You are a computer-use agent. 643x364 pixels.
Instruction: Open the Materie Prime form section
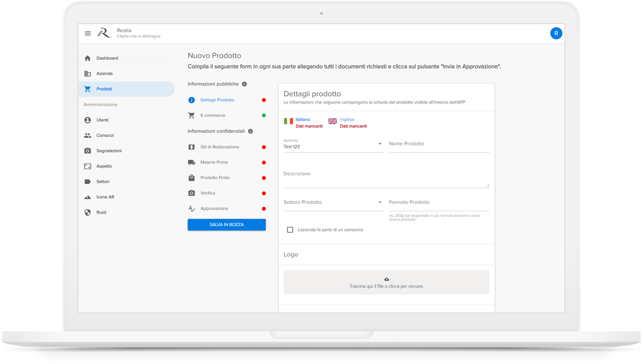click(214, 163)
